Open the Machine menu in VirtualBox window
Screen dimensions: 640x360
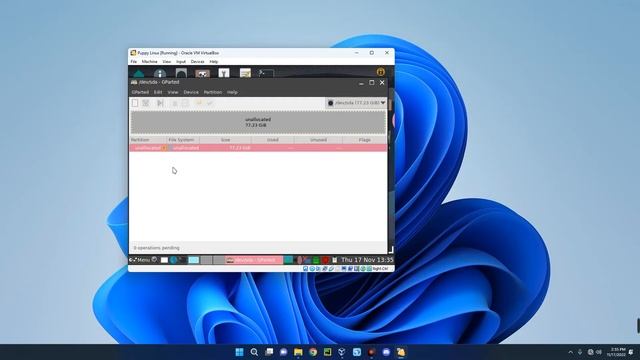tap(149, 62)
